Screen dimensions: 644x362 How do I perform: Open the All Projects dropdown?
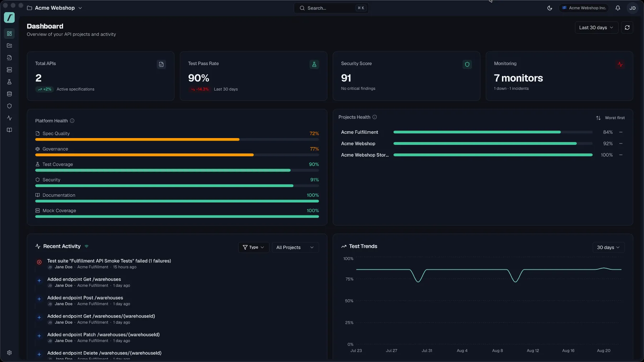pos(295,247)
